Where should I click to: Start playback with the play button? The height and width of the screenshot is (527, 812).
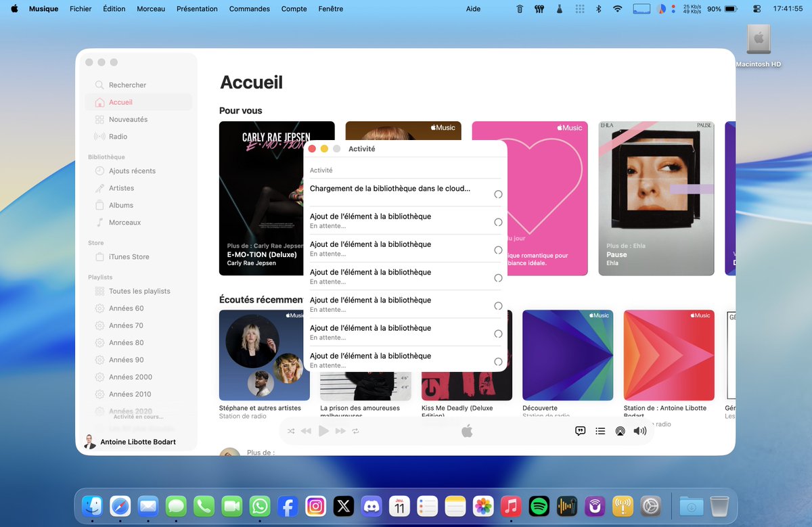pyautogui.click(x=323, y=431)
